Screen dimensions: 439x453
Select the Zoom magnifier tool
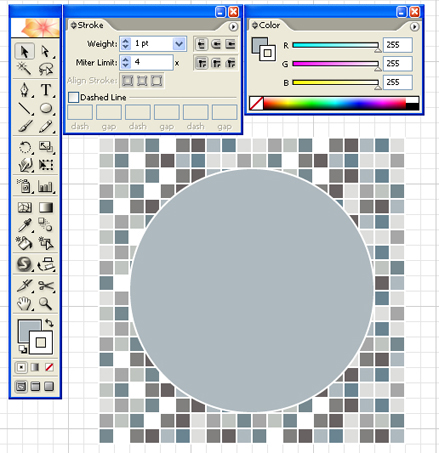point(45,304)
